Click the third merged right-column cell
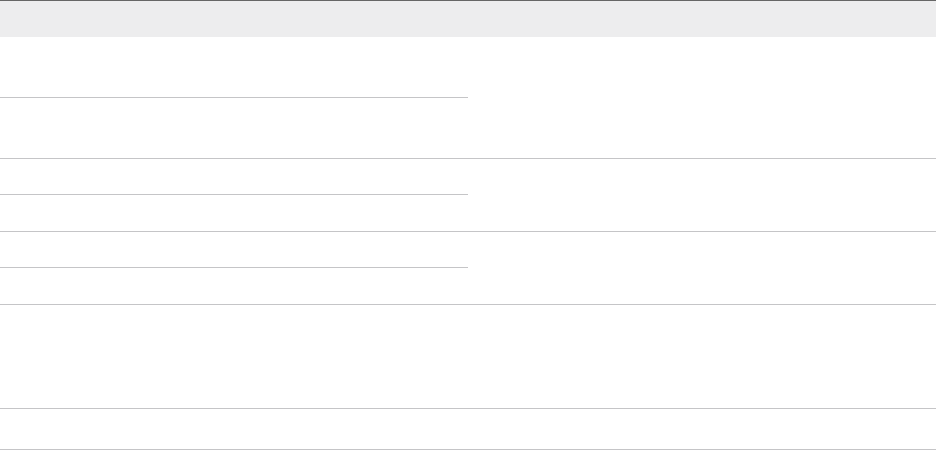This screenshot has width=936, height=450. (702, 268)
